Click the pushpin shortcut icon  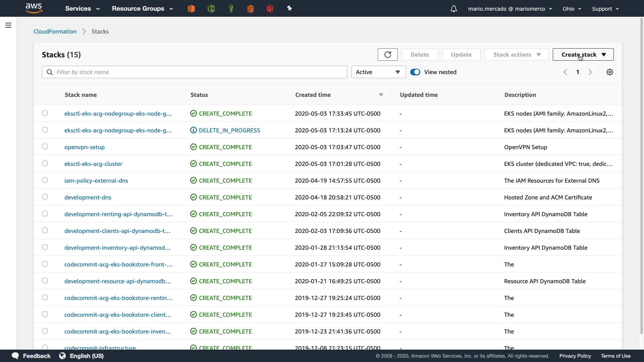[289, 8]
